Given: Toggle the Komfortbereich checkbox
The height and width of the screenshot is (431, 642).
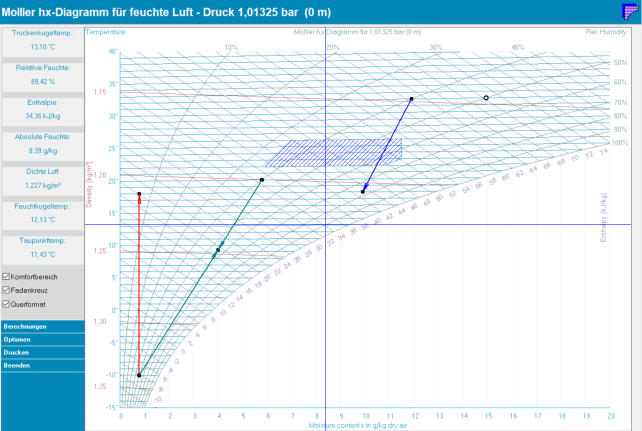Looking at the screenshot, I should (8, 277).
